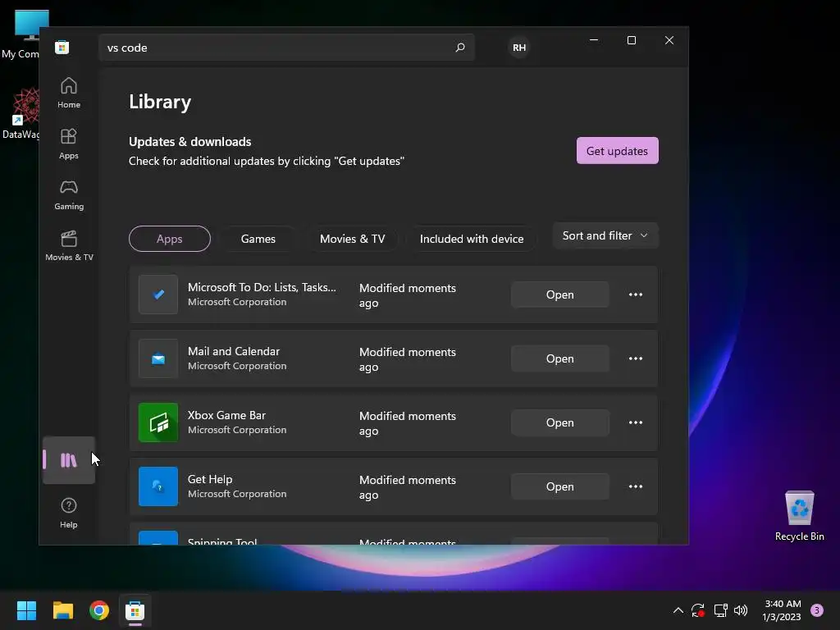Screen dimensions: 840x630
Task: Click the Microsoft Store logo icon
Action: pyautogui.click(x=62, y=47)
